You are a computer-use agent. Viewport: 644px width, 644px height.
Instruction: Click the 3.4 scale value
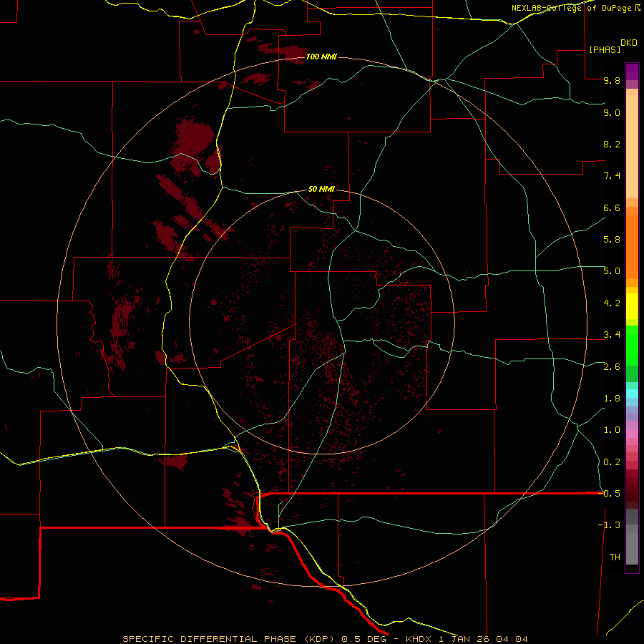[612, 335]
